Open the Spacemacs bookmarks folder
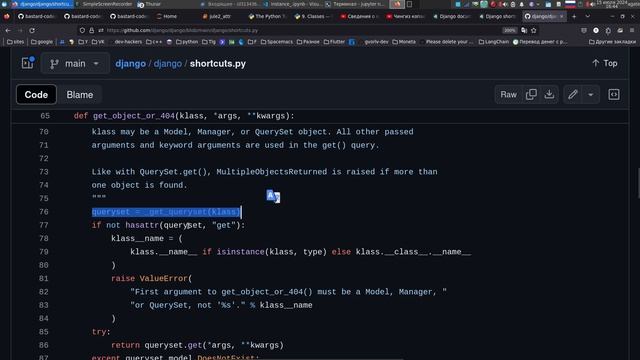Image resolution: width=640 pixels, height=360 pixels. [277, 42]
